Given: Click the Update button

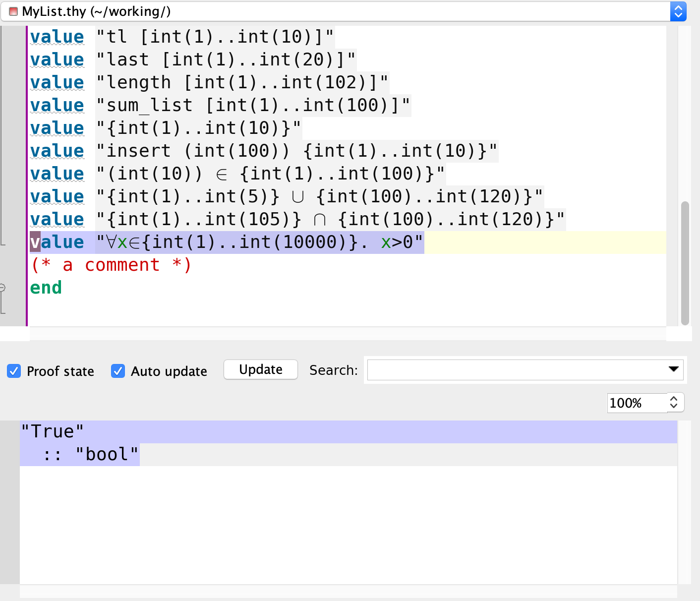Looking at the screenshot, I should (261, 369).
